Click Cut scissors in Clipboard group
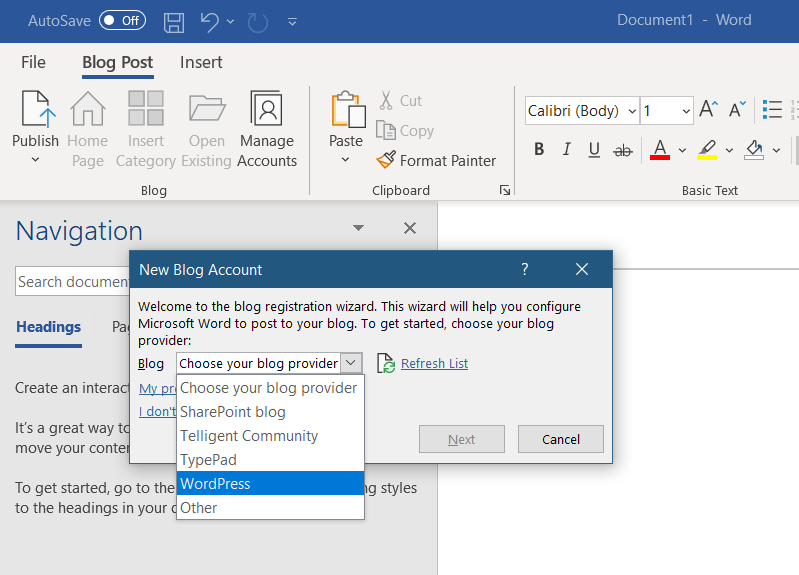The width and height of the screenshot is (799, 575). point(401,100)
